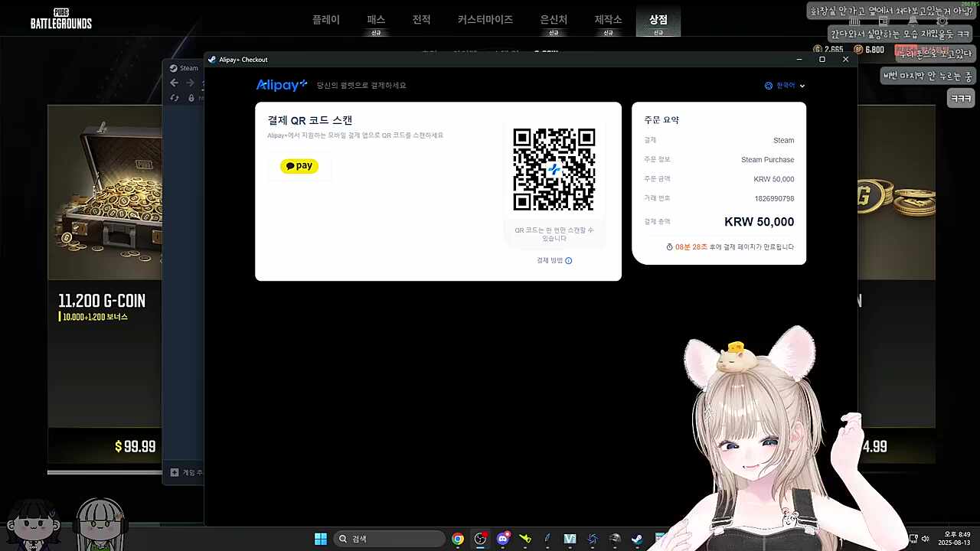The height and width of the screenshot is (551, 980).
Task: Click the dark-haired chibi avatar
Action: 32,523
